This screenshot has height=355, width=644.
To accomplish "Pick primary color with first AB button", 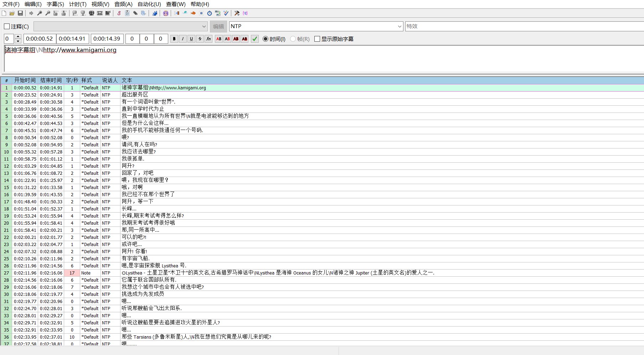I will (x=219, y=39).
